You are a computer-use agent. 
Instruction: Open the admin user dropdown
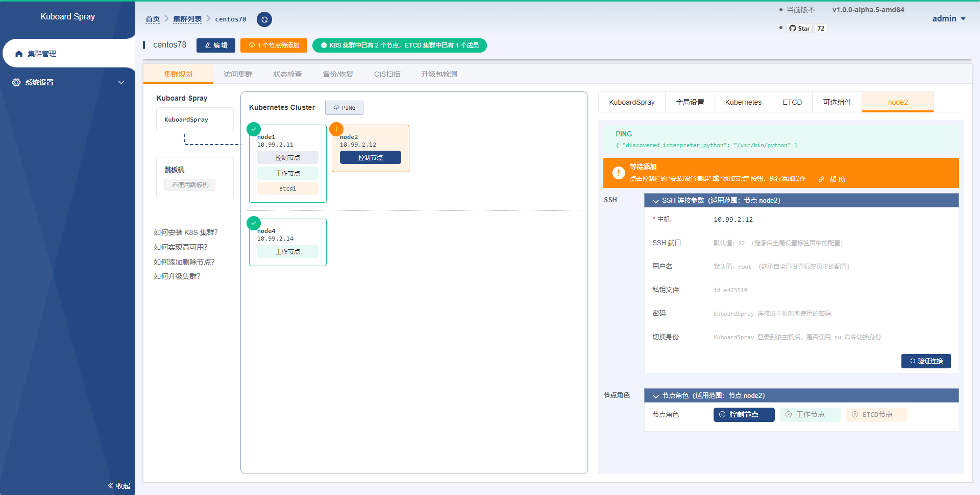coord(948,18)
